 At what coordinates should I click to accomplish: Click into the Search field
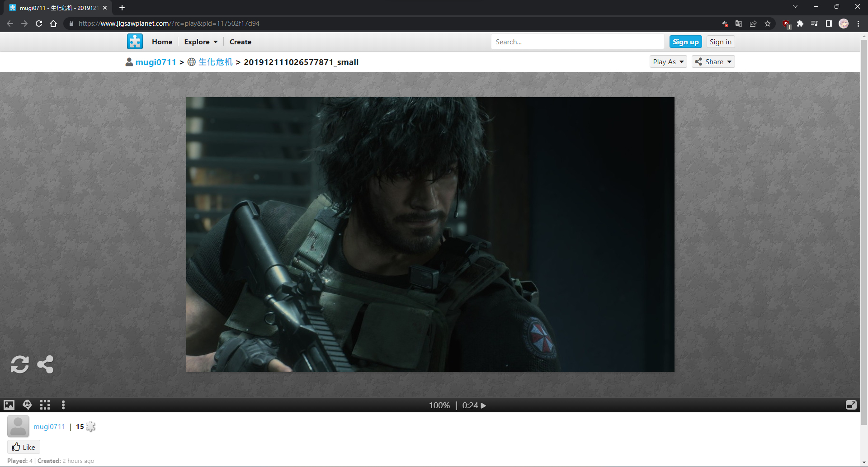577,42
